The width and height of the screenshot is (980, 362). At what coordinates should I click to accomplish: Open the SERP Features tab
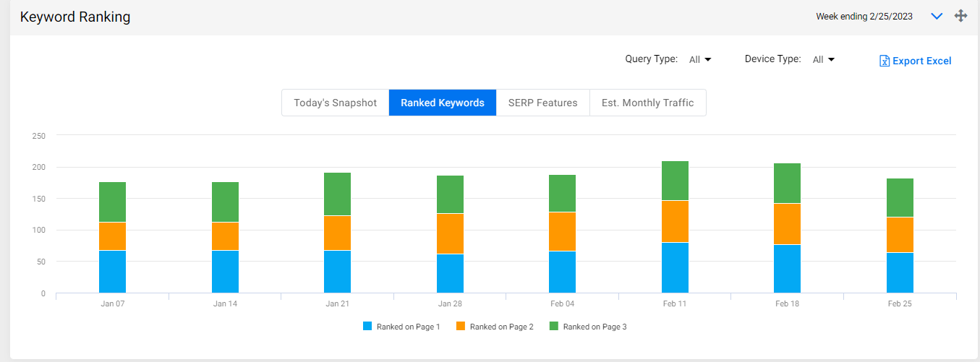click(x=543, y=103)
